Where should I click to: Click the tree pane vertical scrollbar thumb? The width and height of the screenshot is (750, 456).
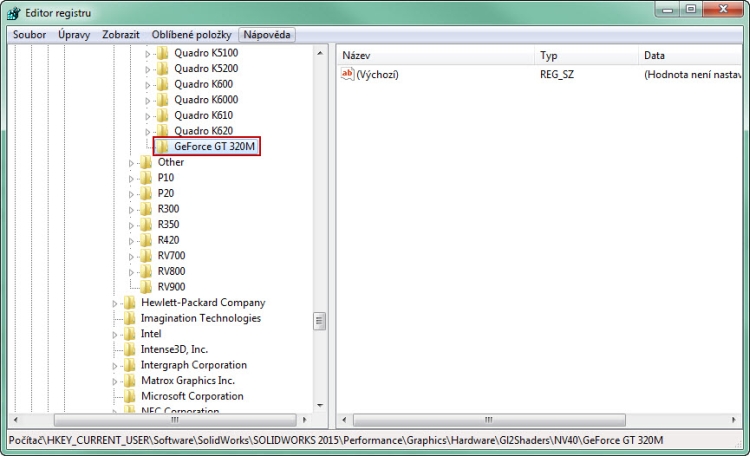[x=320, y=321]
